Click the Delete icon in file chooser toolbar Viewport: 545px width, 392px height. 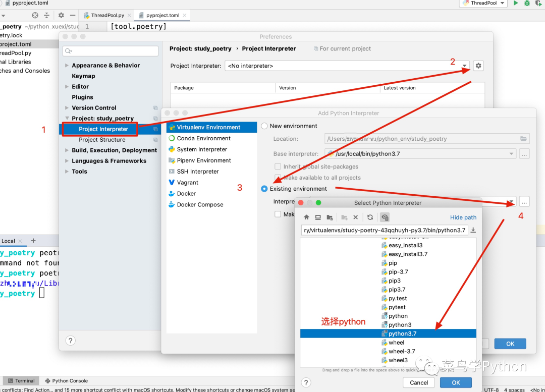[355, 217]
